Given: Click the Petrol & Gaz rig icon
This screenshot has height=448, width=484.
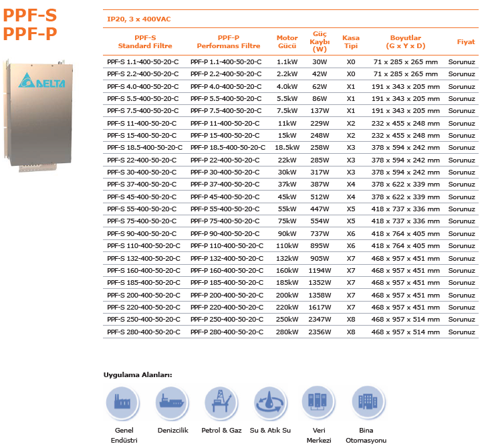Looking at the screenshot, I should click(221, 403).
